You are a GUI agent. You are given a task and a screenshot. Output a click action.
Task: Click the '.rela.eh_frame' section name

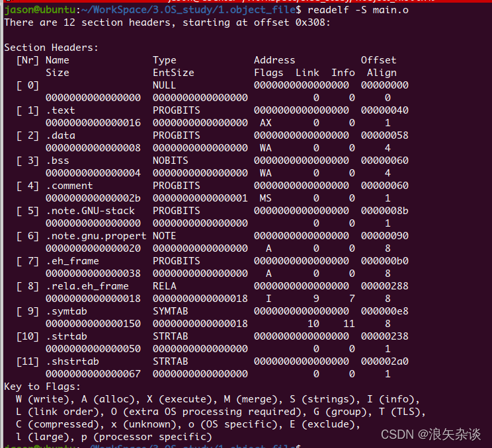click(87, 286)
